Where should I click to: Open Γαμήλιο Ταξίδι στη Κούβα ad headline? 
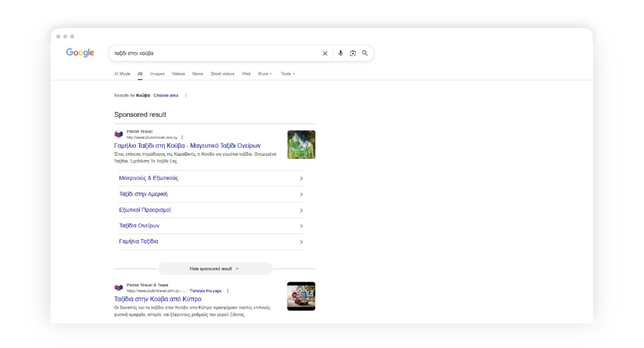pos(188,146)
